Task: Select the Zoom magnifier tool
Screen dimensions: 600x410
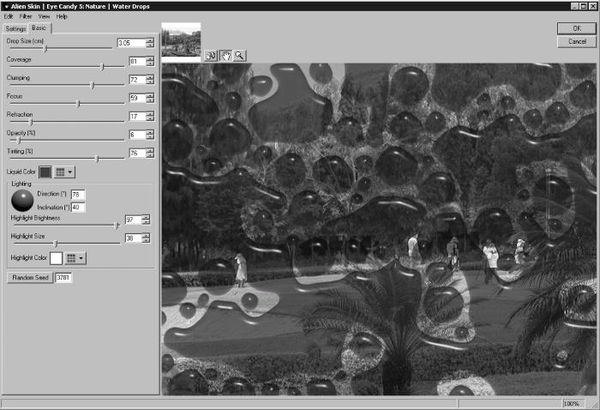Action: 240,56
